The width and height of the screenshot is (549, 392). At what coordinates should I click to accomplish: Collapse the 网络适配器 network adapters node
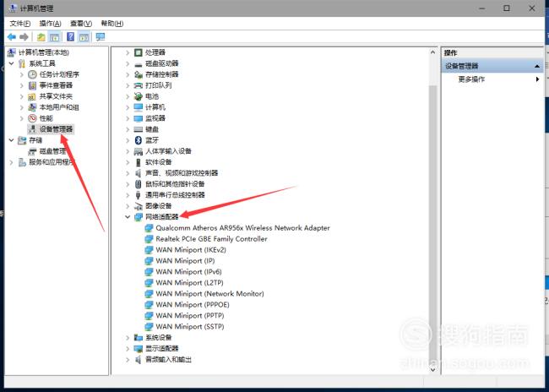pyautogui.click(x=128, y=217)
